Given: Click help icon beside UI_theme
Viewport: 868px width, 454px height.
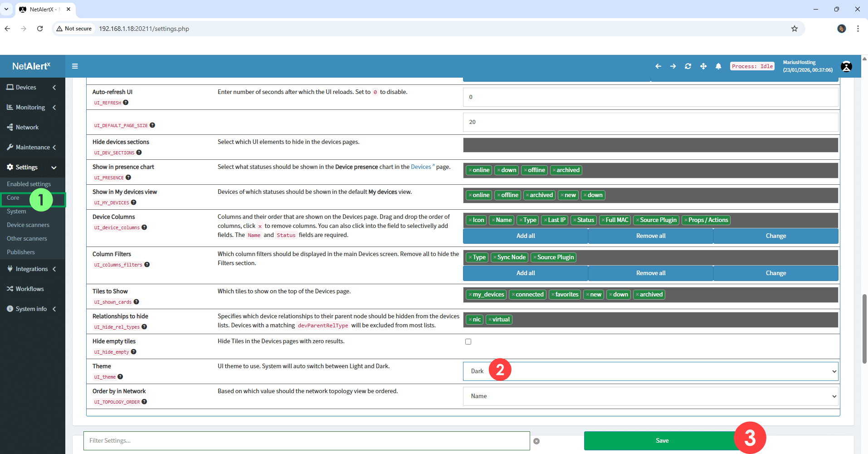Looking at the screenshot, I should coord(120,377).
